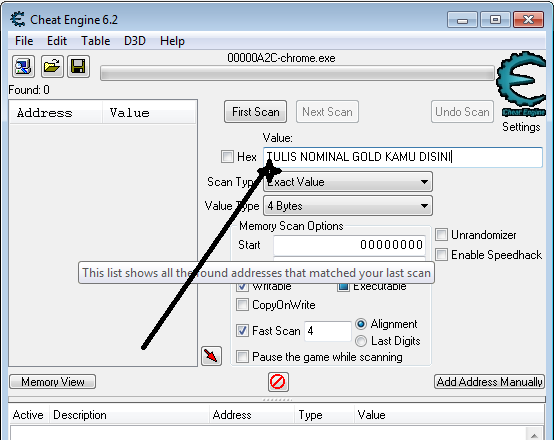Viewport: 554px width, 440px height.
Task: Open the File menu
Action: 24,41
